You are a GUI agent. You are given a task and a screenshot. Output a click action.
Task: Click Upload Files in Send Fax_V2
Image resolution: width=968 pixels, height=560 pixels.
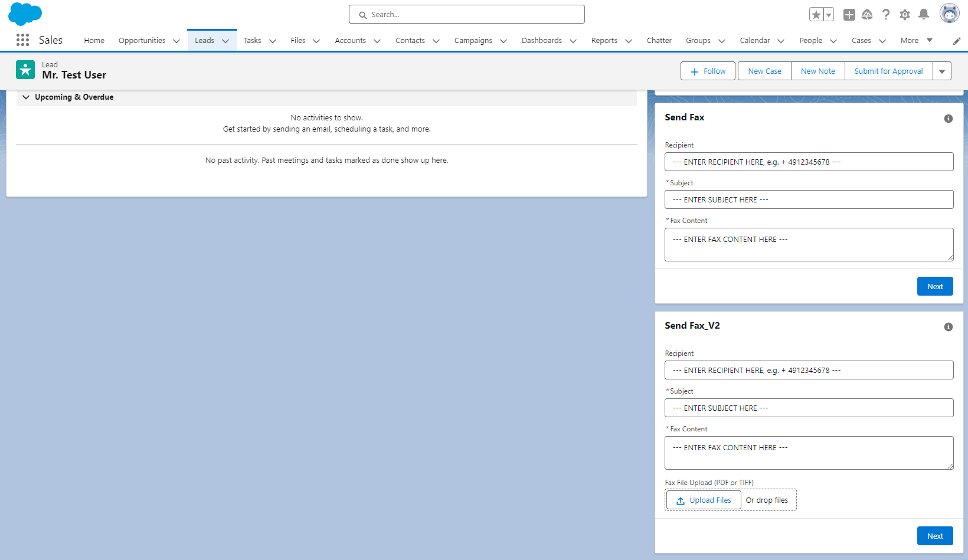[704, 500]
